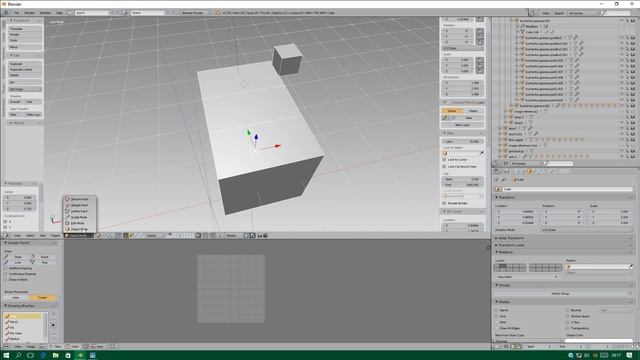Open Rotation Mode dropdown (XYZ Euler)
Screen dimensions: 640x360
tap(587, 230)
